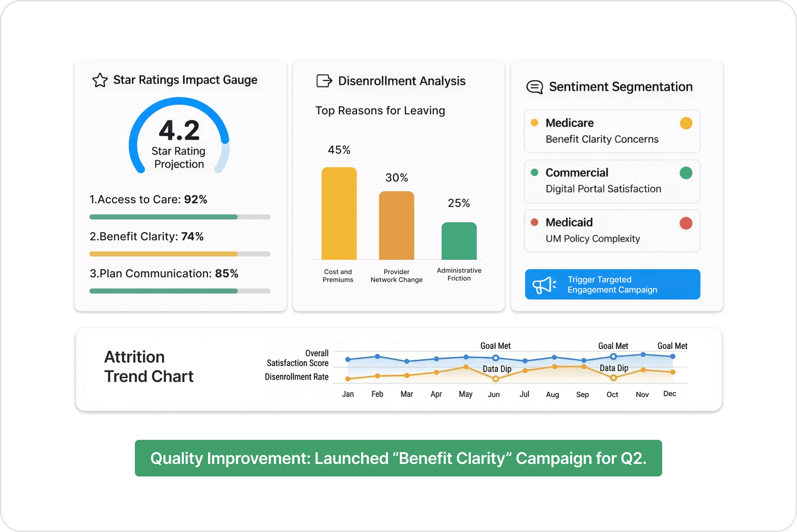Click the yellow Benefit Clarity progress bar

point(180,254)
